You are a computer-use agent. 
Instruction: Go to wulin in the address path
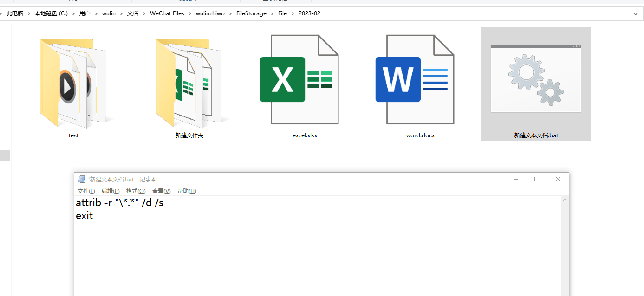pos(109,13)
